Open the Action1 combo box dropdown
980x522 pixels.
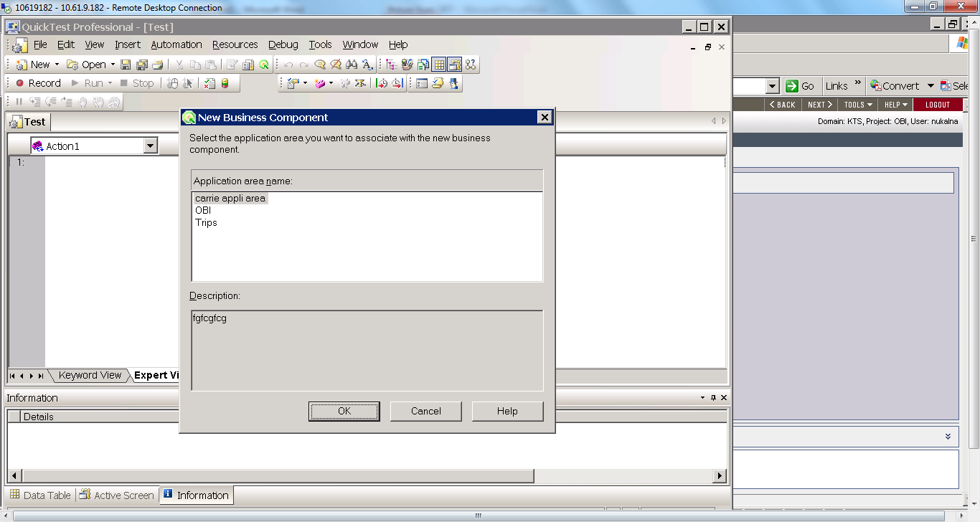[151, 146]
